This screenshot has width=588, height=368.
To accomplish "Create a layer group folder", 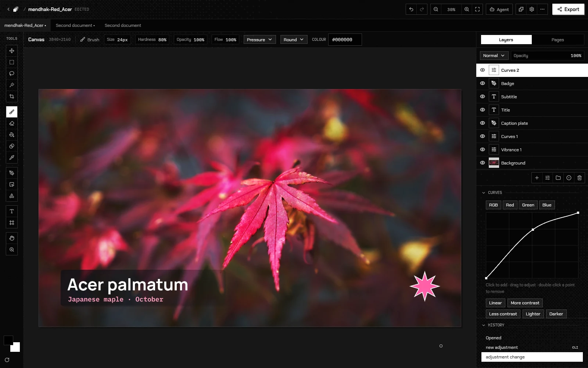I will [x=558, y=178].
